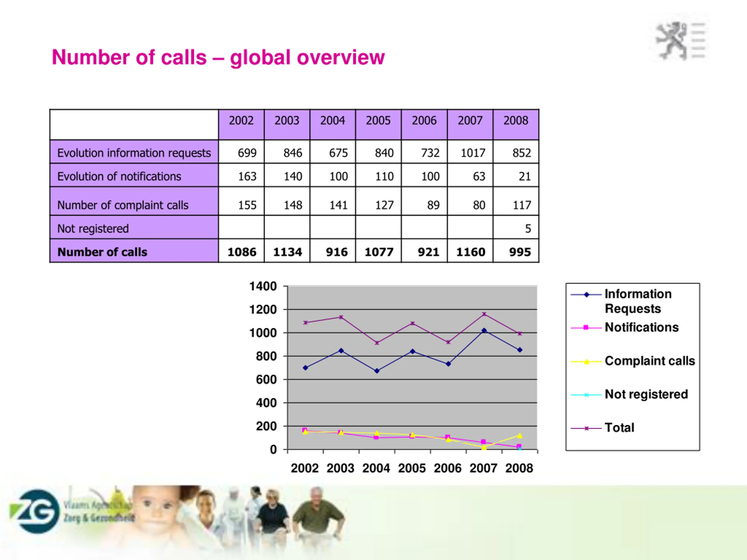Click the Flemish lion logo
Screen dimensions: 747x560
click(672, 41)
